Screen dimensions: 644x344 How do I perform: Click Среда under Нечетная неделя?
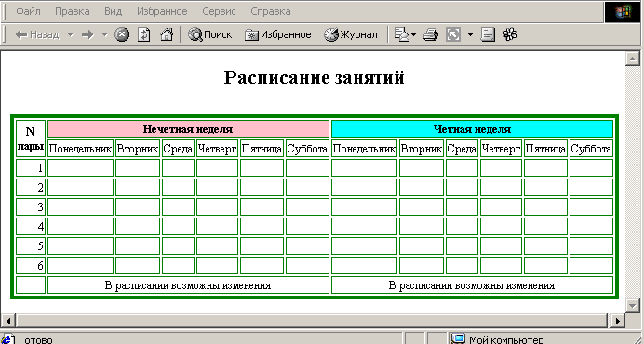pos(178,149)
